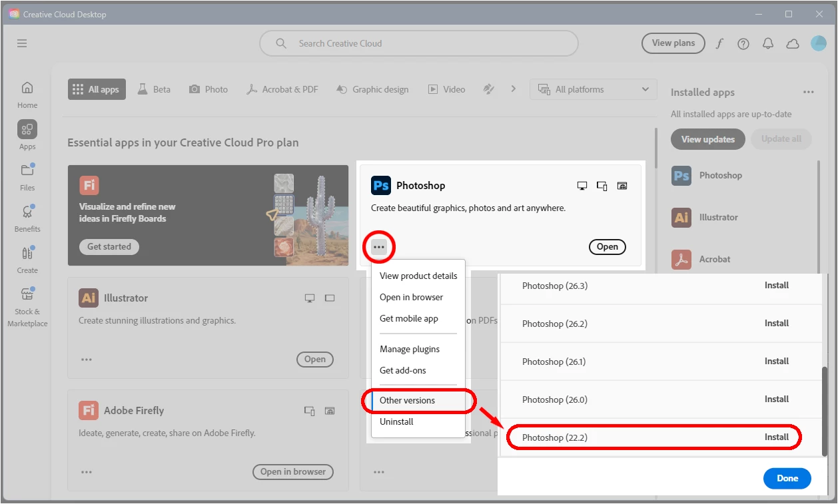Click Get started on Firefly Boards
The height and width of the screenshot is (504, 838).
pos(109,247)
